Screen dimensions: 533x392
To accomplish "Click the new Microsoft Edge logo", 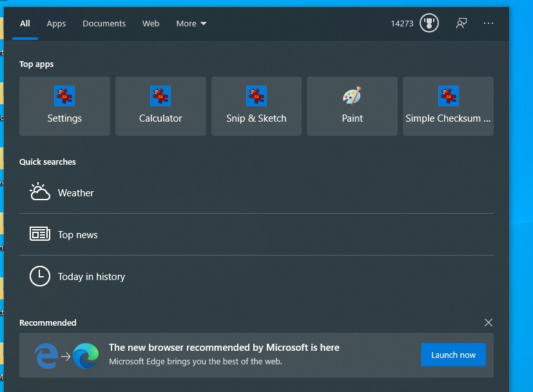I will point(86,356).
